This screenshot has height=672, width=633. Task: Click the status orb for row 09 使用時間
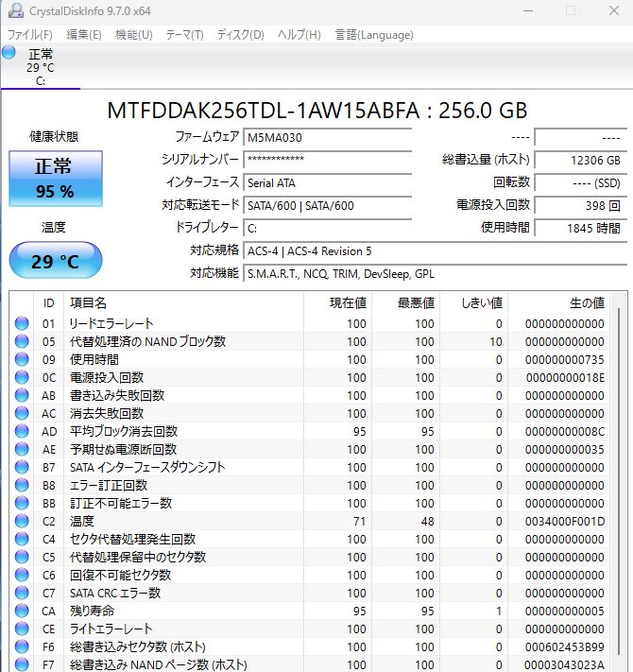(x=22, y=359)
